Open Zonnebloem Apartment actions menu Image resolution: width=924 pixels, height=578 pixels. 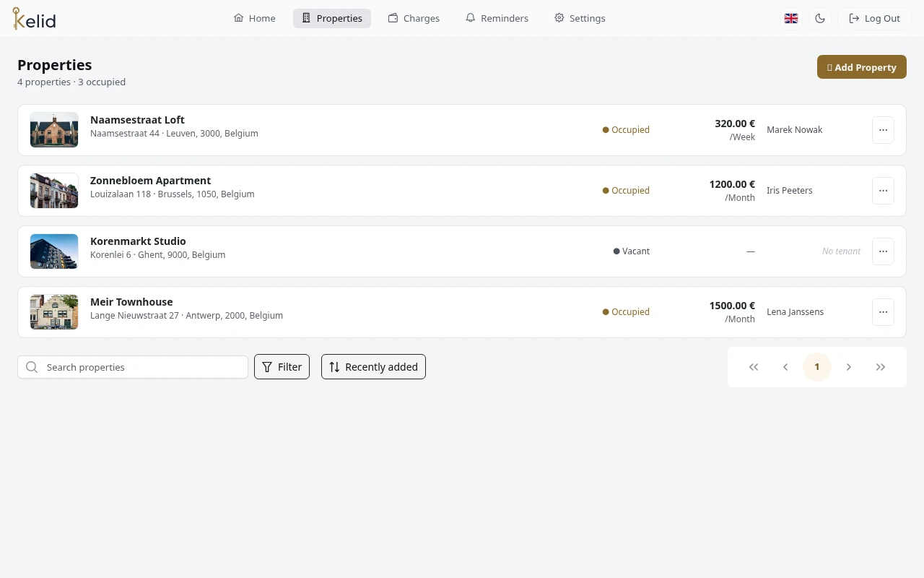[x=883, y=191]
